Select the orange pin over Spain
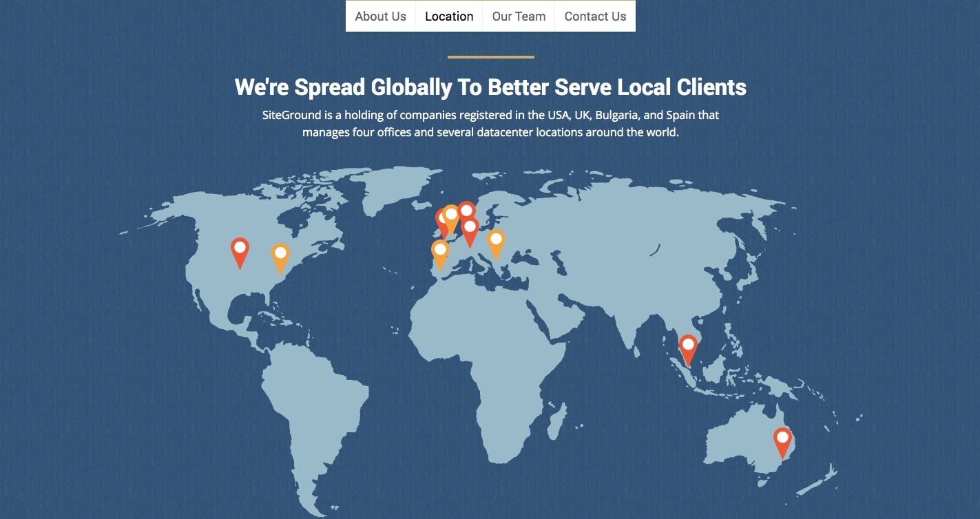Image resolution: width=980 pixels, height=519 pixels. 440,255
